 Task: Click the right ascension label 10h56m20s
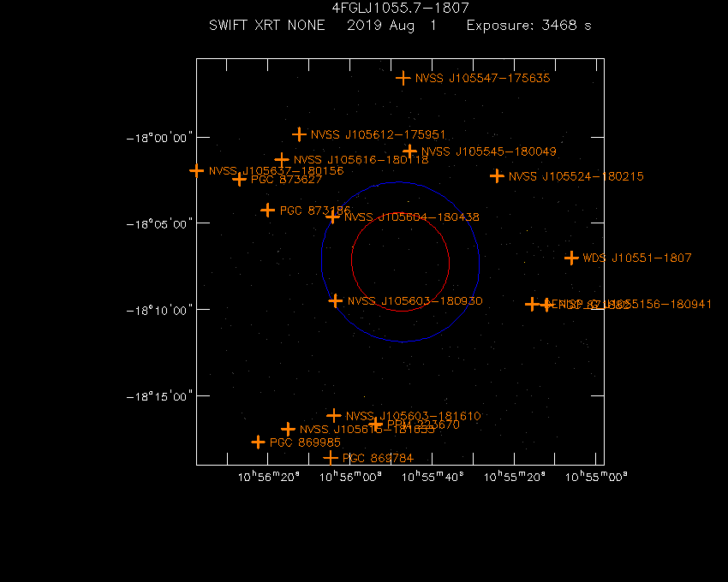pos(268,477)
